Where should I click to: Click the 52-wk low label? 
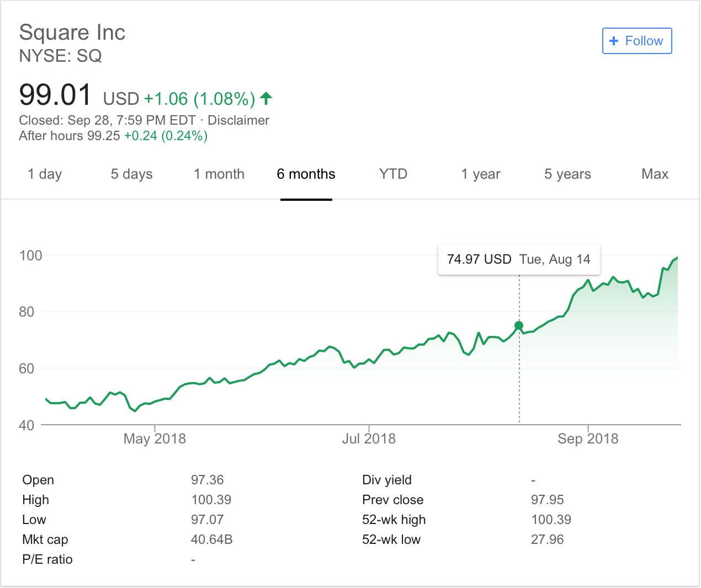pos(391,539)
